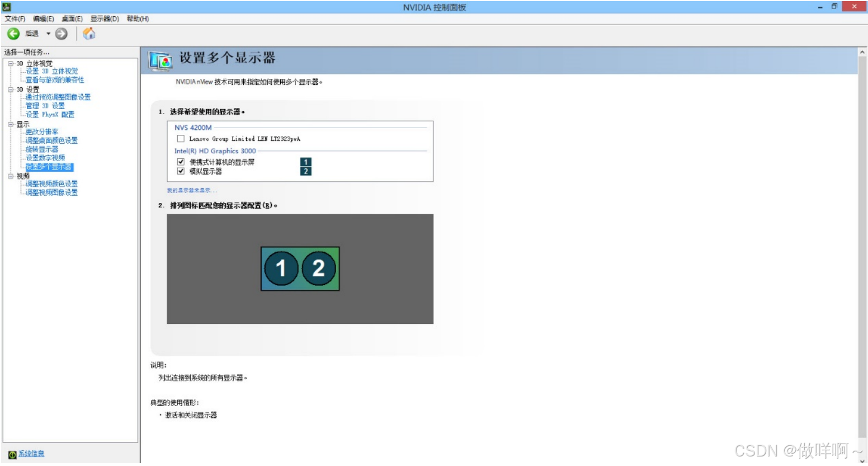Image resolution: width=868 pixels, height=466 pixels.
Task: Open the 显示器(D) menu
Action: (x=105, y=18)
